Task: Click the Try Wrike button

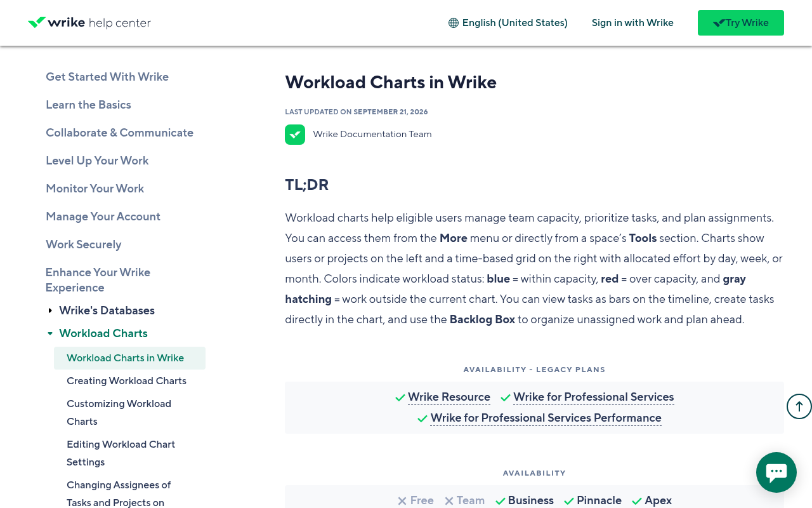Action: pyautogui.click(x=741, y=23)
